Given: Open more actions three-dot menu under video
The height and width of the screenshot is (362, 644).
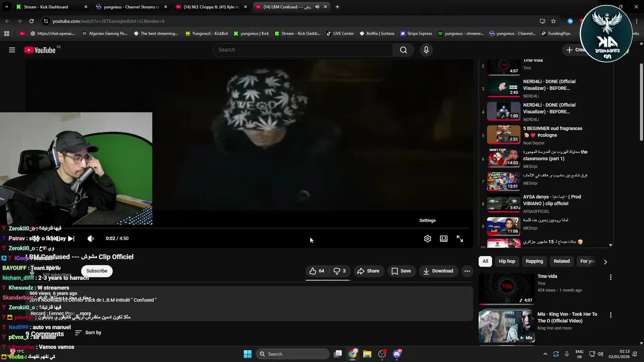Looking at the screenshot, I should pos(467,271).
